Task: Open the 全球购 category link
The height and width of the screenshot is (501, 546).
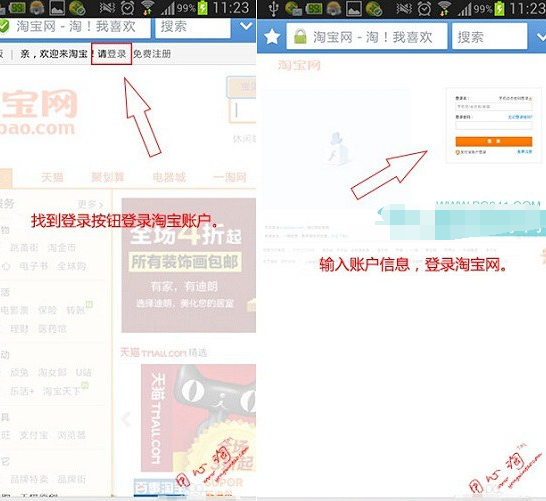Action: pyautogui.click(x=71, y=266)
